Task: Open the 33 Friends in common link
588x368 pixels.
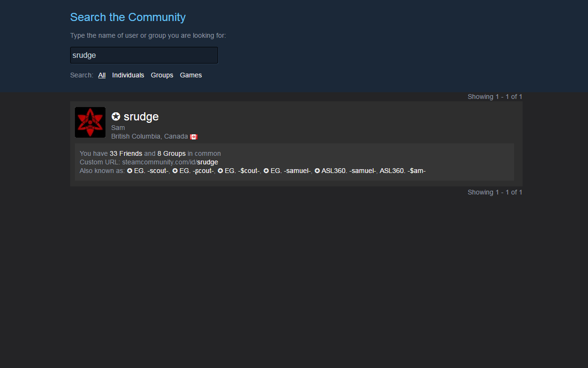Action: tap(126, 153)
